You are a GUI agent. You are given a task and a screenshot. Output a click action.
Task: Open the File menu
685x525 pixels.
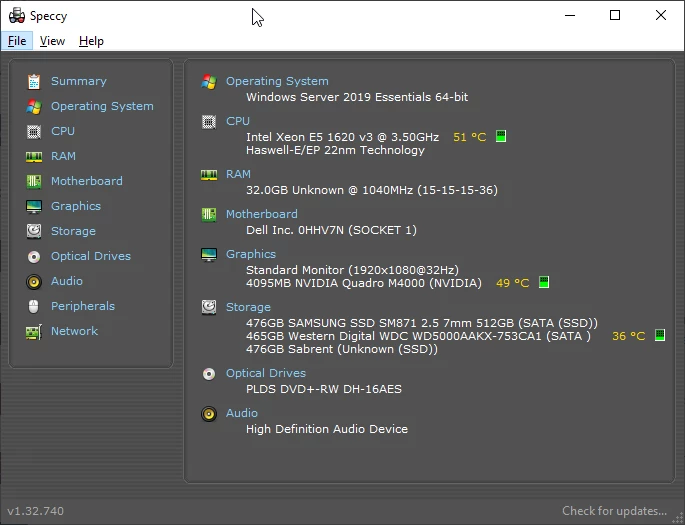(17, 41)
